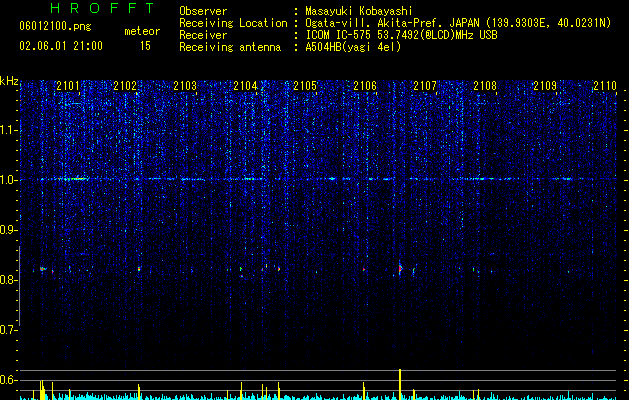Click the 1.1 frequency axis label
This screenshot has width=629, height=400.
(x=8, y=130)
